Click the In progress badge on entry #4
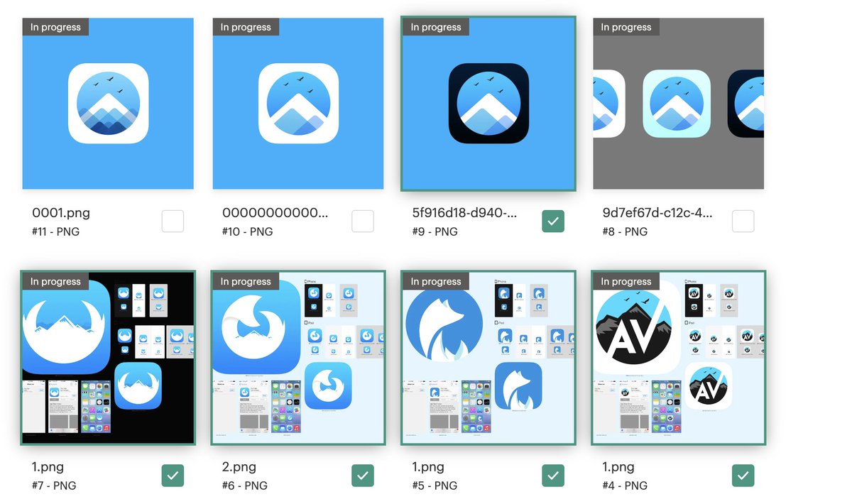This screenshot has width=852, height=504. (626, 281)
